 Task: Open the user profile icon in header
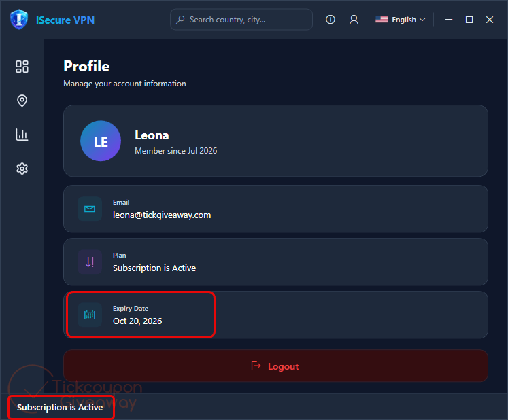coord(354,20)
